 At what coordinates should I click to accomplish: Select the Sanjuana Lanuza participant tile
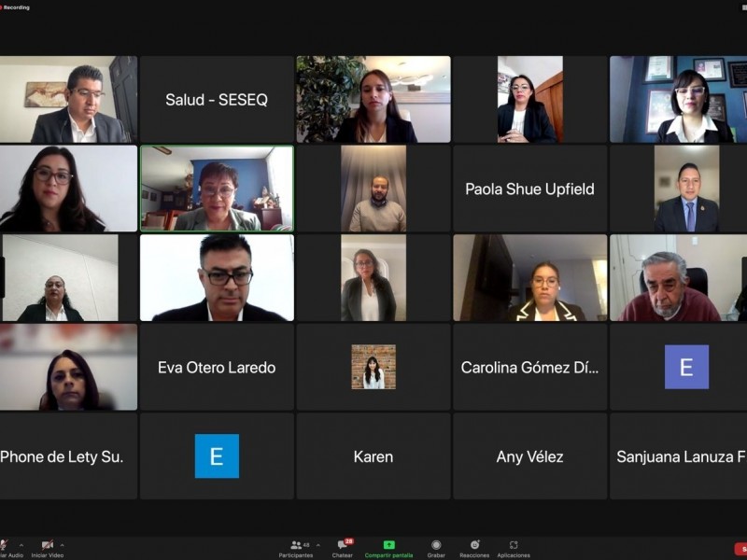[x=679, y=456]
